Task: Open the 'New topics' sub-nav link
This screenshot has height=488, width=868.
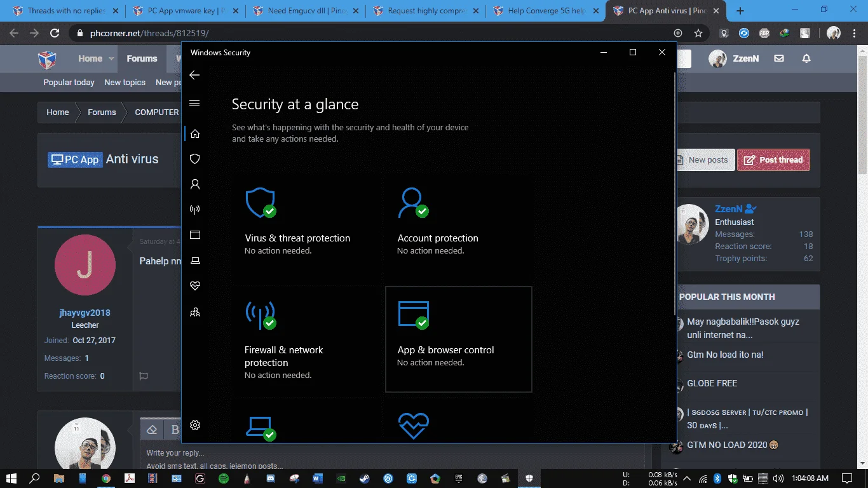Action: 125,82
